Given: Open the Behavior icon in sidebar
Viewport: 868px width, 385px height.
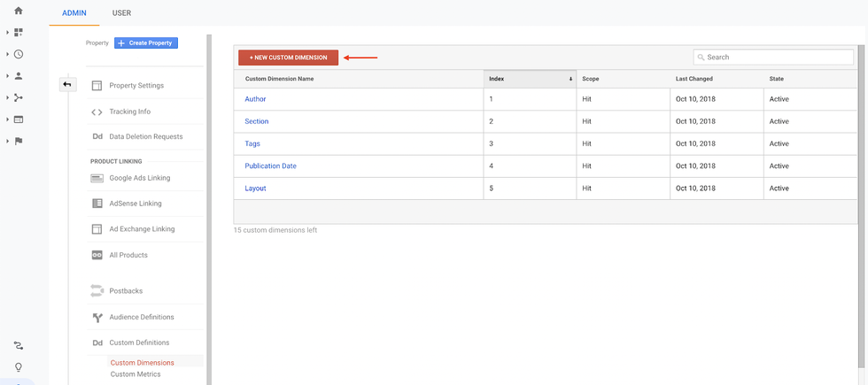Looking at the screenshot, I should [x=19, y=119].
